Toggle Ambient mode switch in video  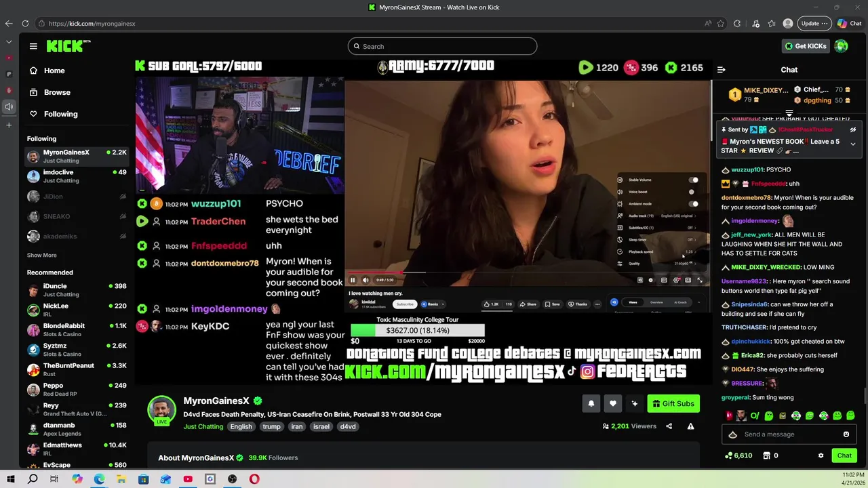(x=693, y=203)
